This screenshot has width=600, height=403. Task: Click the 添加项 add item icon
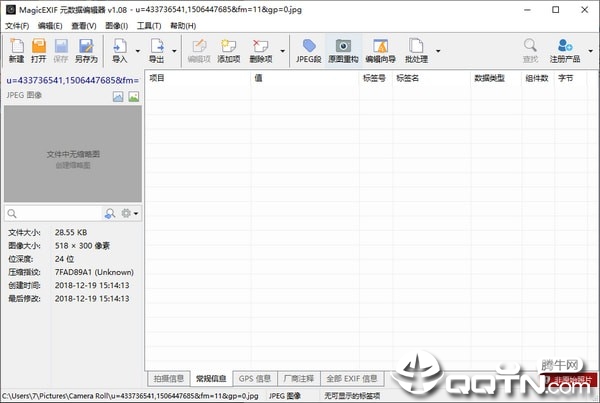click(228, 51)
